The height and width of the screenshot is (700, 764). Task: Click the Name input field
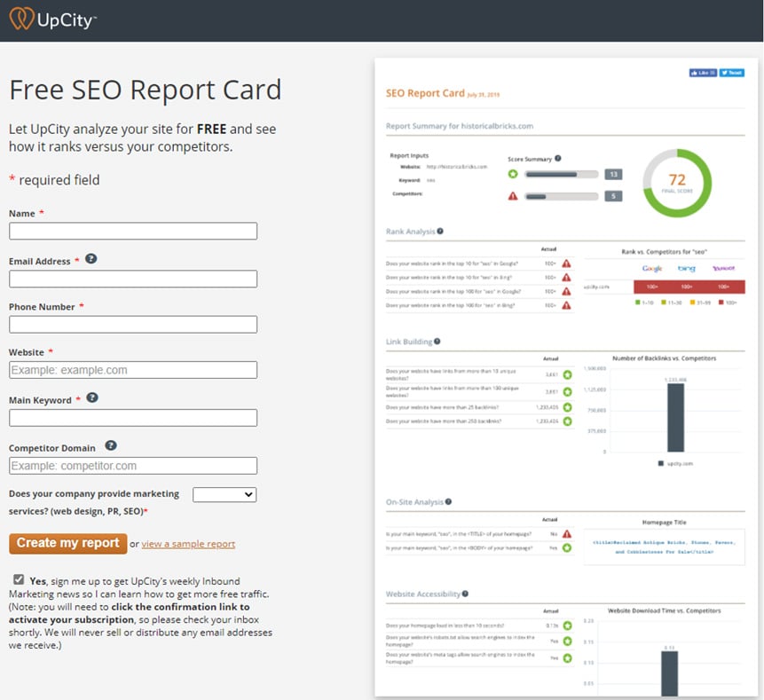(133, 231)
